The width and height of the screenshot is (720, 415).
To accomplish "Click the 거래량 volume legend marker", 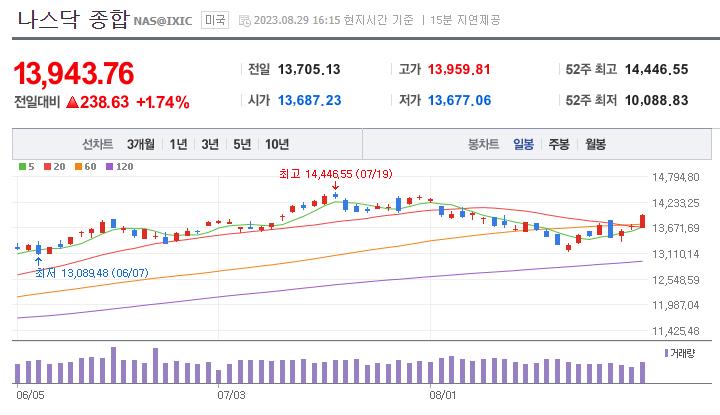I will click(x=666, y=353).
